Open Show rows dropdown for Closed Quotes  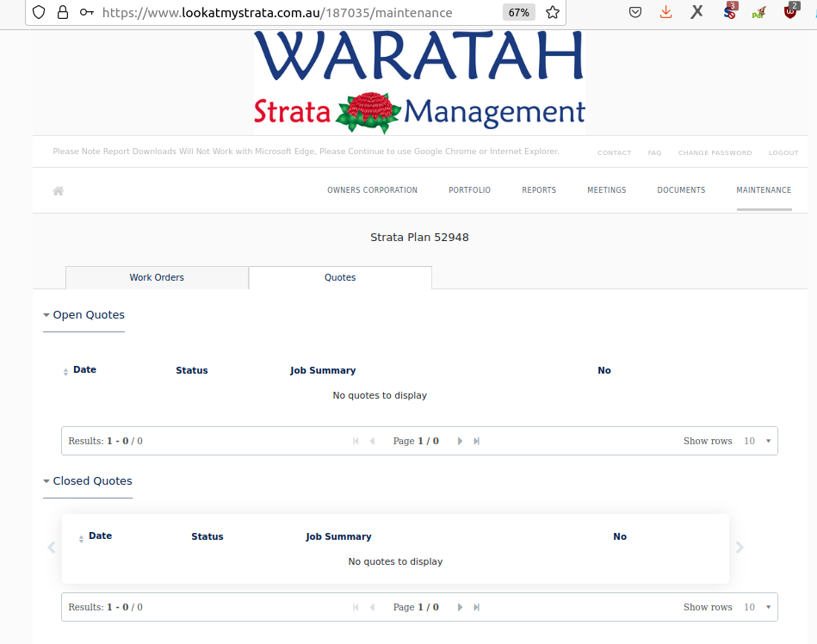pos(758,608)
